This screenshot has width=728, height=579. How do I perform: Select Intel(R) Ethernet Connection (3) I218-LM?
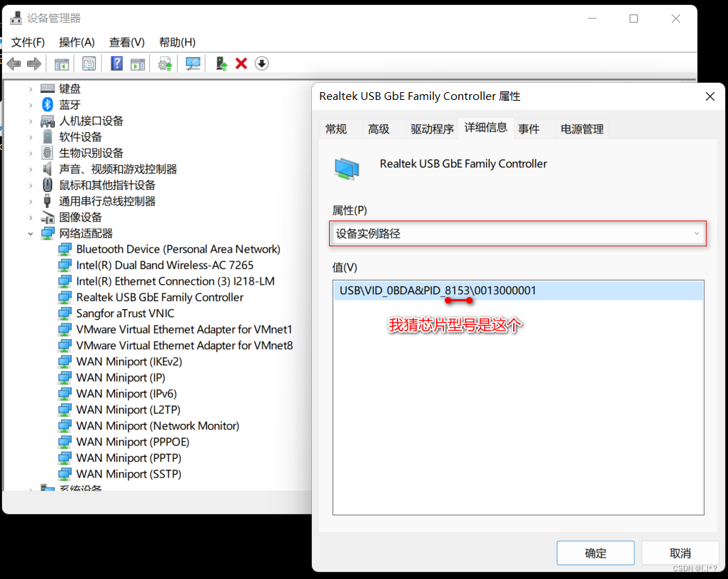(x=175, y=281)
